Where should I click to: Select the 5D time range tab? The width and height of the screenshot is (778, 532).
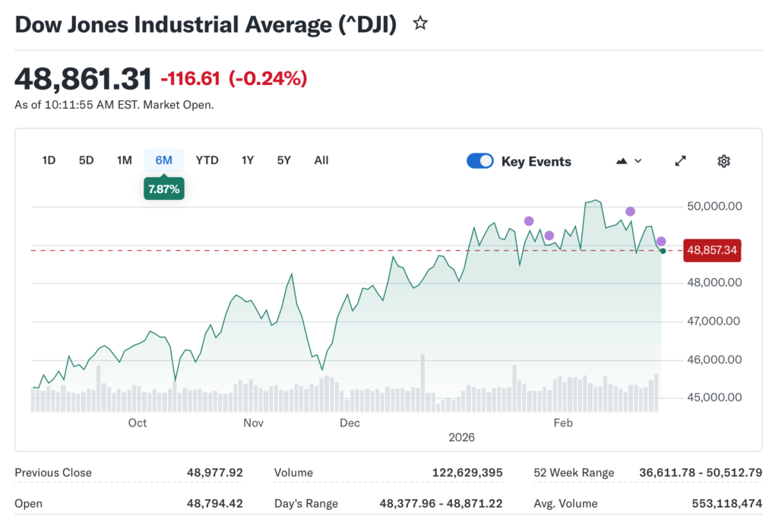point(86,160)
